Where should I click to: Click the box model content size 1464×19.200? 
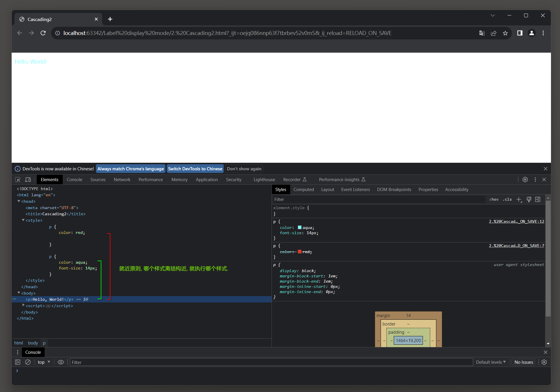tap(408, 341)
